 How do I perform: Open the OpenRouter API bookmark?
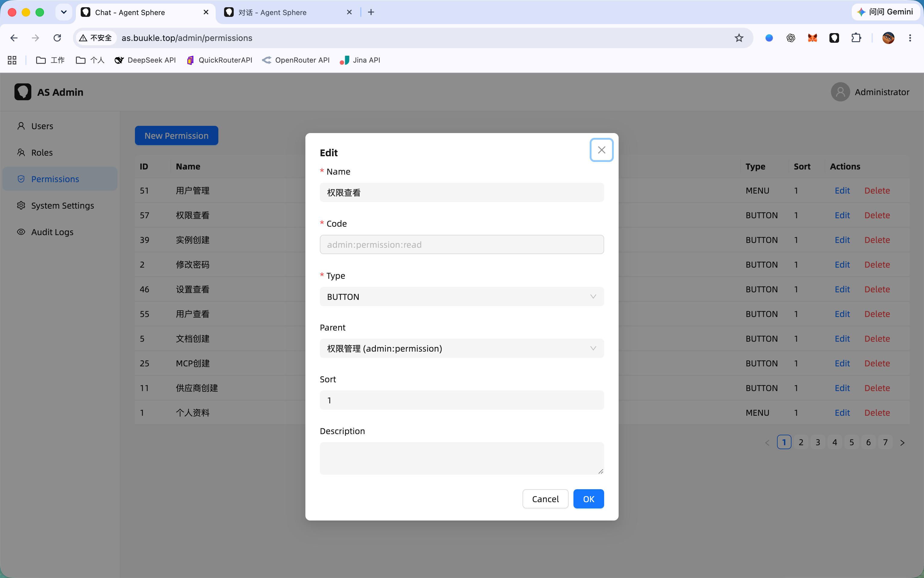click(296, 60)
